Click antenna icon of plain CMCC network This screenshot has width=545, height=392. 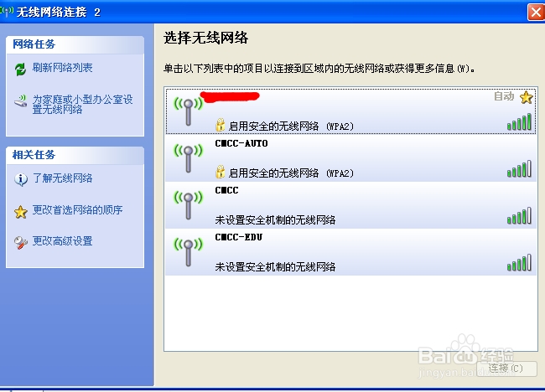coord(188,205)
